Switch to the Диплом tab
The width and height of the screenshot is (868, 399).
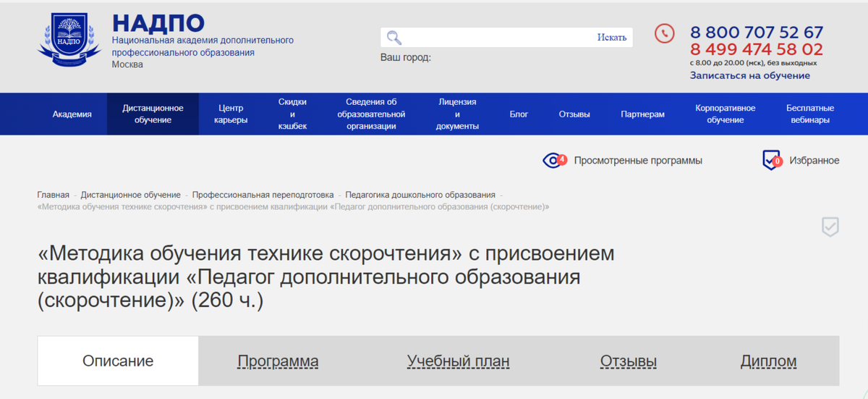[768, 361]
